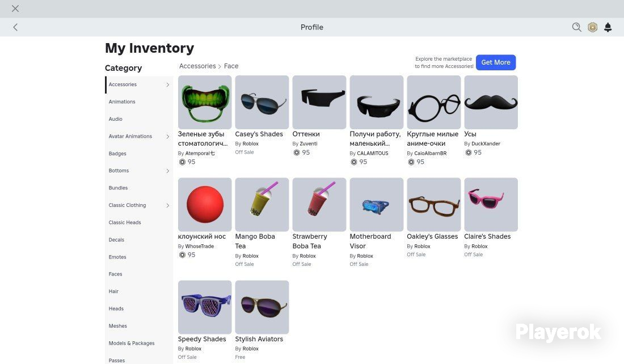
Task: Click the Get More button
Action: [495, 62]
